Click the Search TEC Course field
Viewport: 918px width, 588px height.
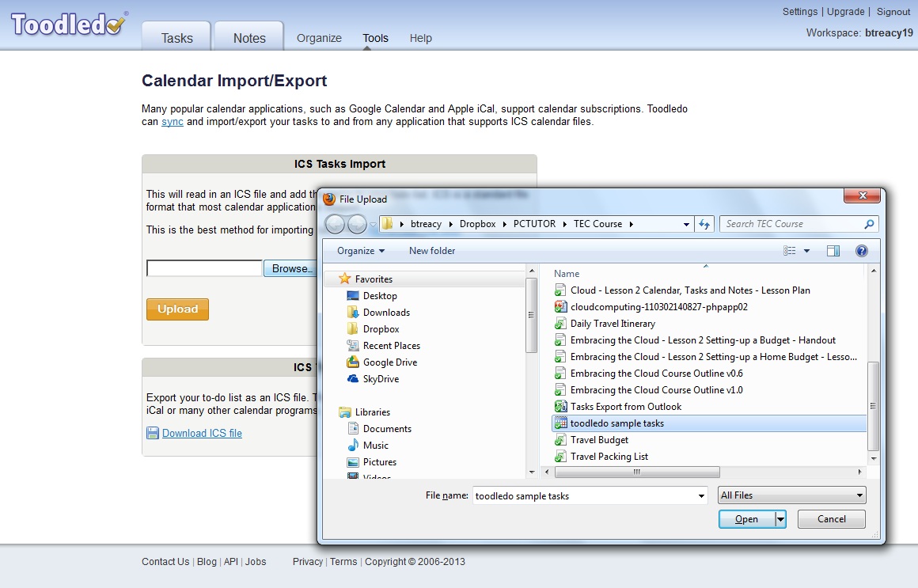(x=792, y=224)
